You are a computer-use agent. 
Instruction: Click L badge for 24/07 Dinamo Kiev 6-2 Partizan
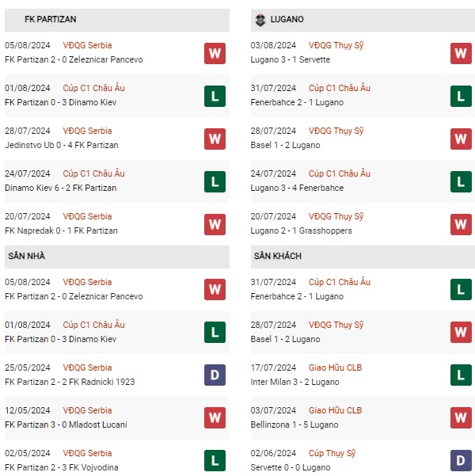click(x=215, y=182)
